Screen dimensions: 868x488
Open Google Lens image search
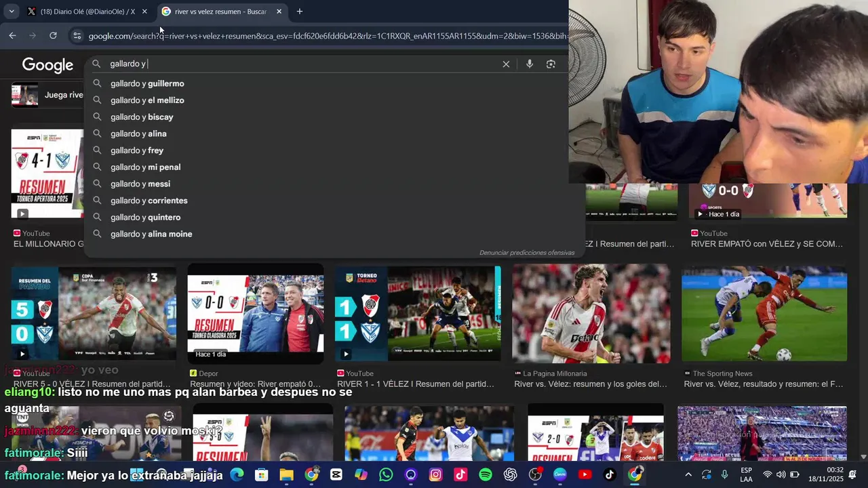coord(551,64)
